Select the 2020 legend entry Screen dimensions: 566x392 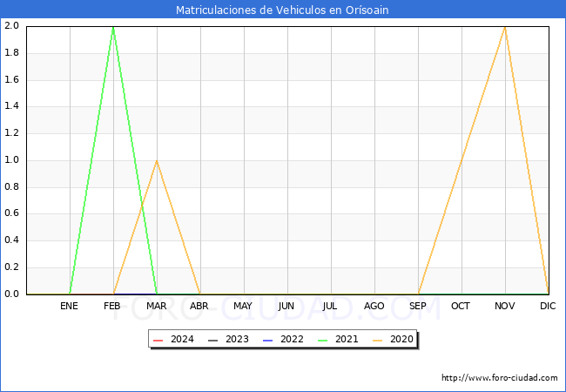click(393, 340)
